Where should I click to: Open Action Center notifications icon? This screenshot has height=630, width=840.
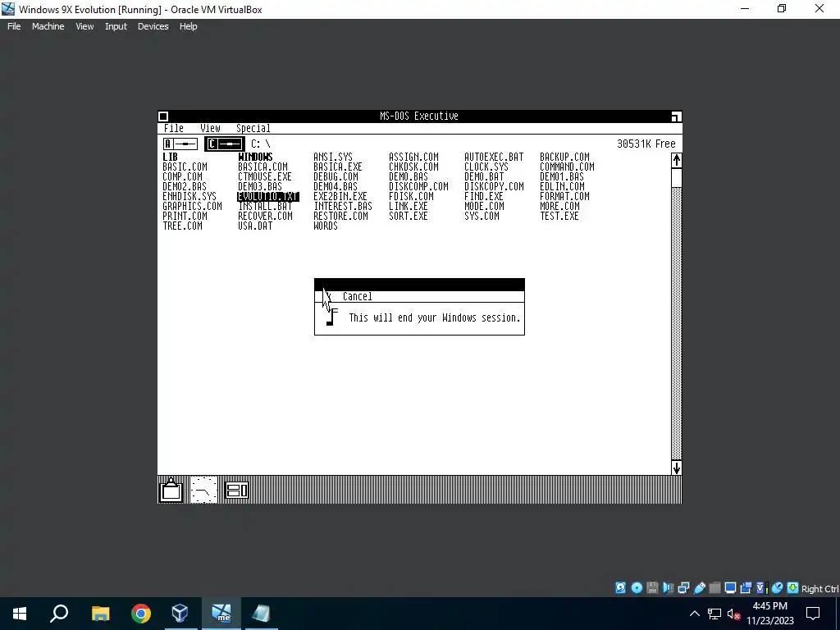coord(813,614)
